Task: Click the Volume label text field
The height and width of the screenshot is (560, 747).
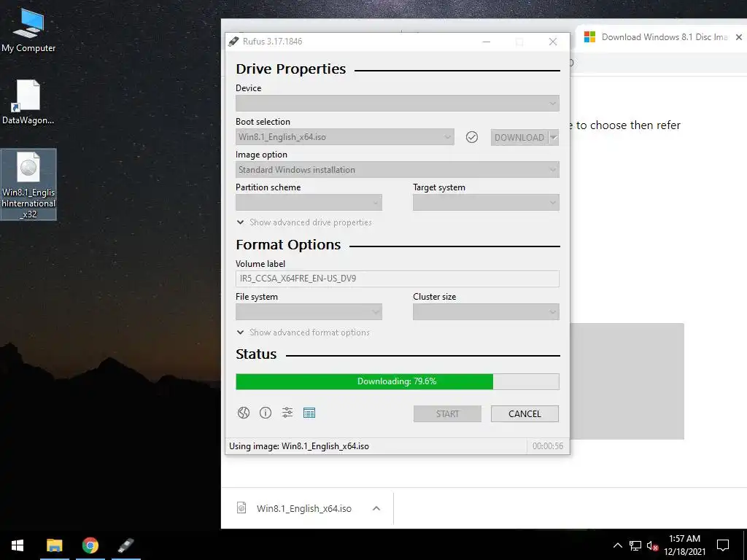Action: coord(398,279)
